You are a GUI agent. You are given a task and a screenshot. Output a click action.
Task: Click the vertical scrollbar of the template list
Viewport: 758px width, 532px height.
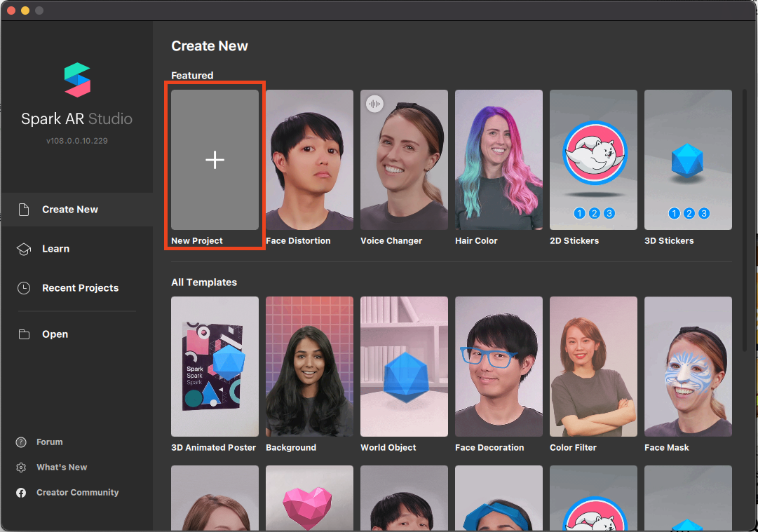(745, 220)
